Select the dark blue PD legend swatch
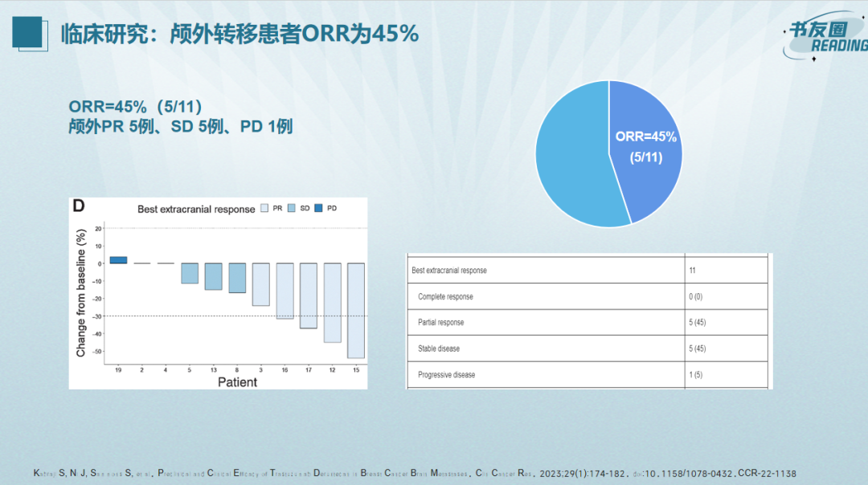868x485 pixels. (318, 209)
